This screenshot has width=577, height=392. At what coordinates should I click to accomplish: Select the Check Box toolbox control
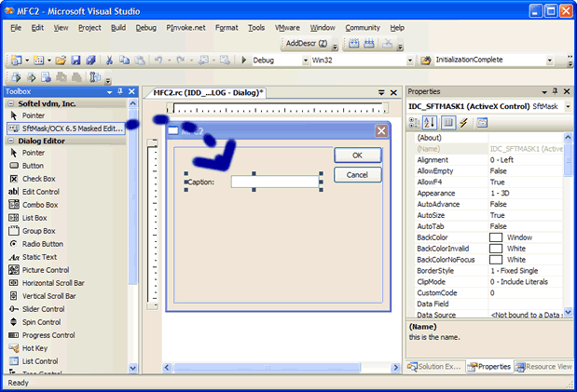[x=38, y=179]
